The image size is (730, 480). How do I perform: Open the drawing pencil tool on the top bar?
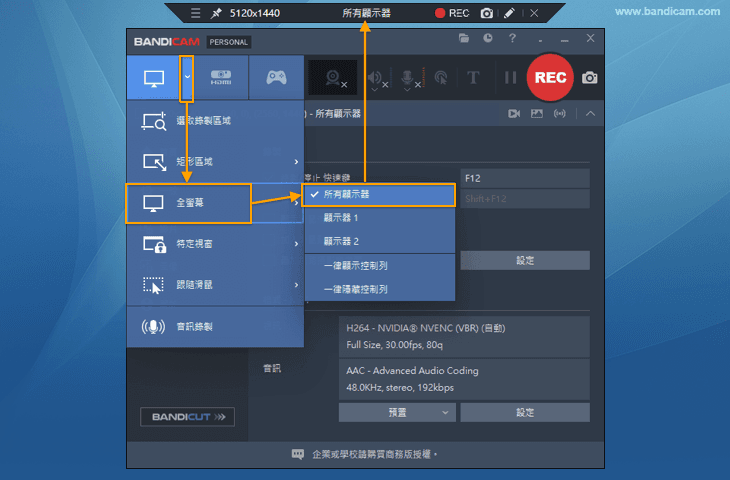point(509,13)
